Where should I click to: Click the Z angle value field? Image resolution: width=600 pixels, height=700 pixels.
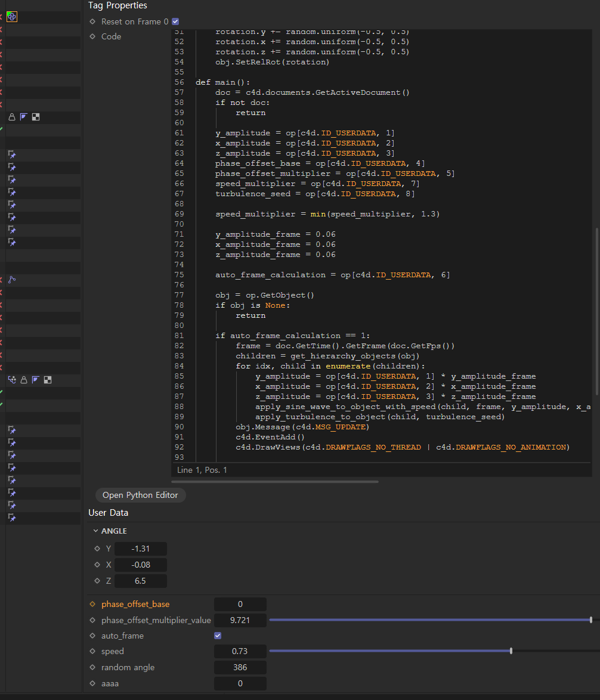[x=141, y=581]
